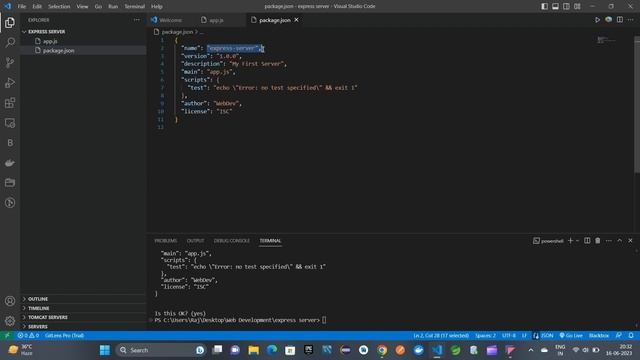The height and width of the screenshot is (360, 640).
Task: Change the Spaces: 2 indentation setting
Action: point(485,336)
